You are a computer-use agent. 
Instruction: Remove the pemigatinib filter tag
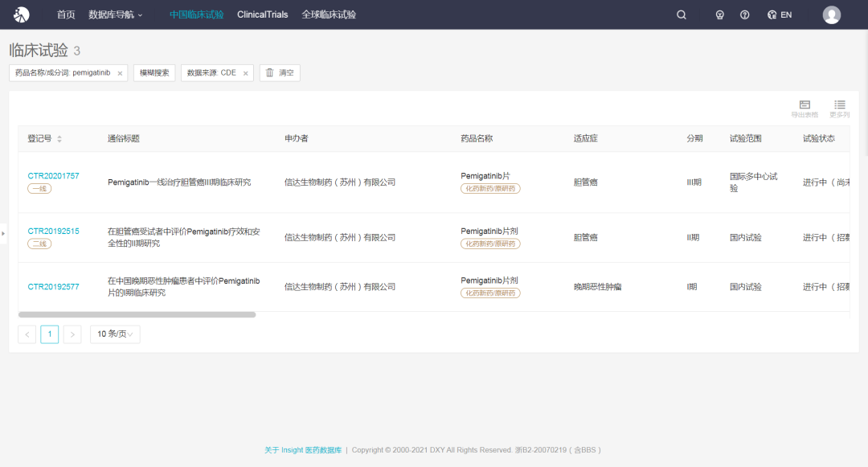pos(120,73)
